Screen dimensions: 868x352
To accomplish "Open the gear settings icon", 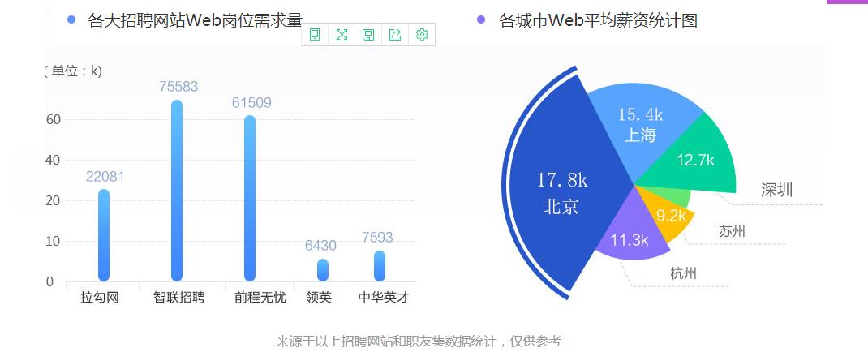I will coord(422,35).
